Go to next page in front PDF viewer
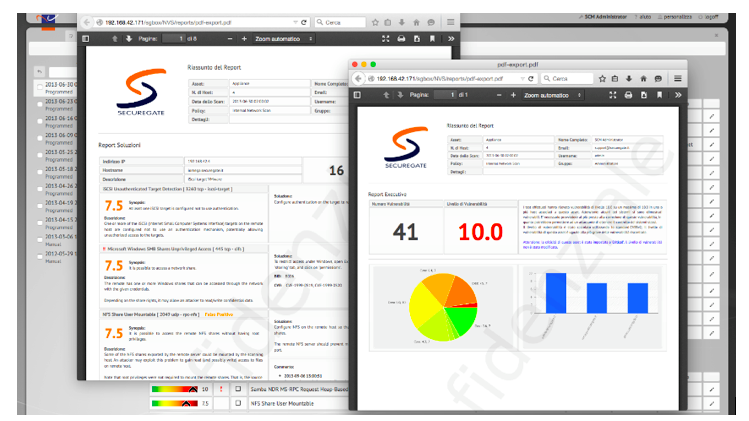Screen dimensions: 749x421 [x=393, y=95]
